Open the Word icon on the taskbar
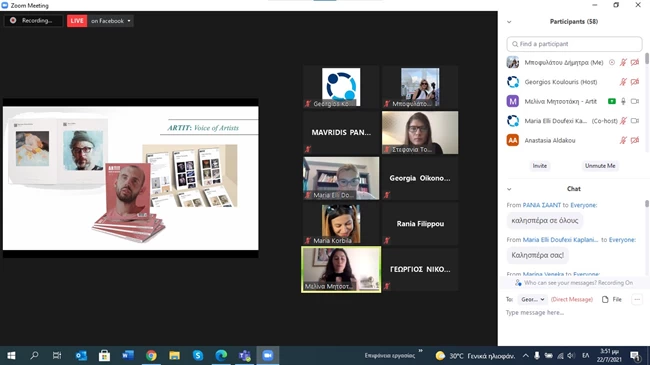The width and height of the screenshot is (650, 365). [128, 355]
